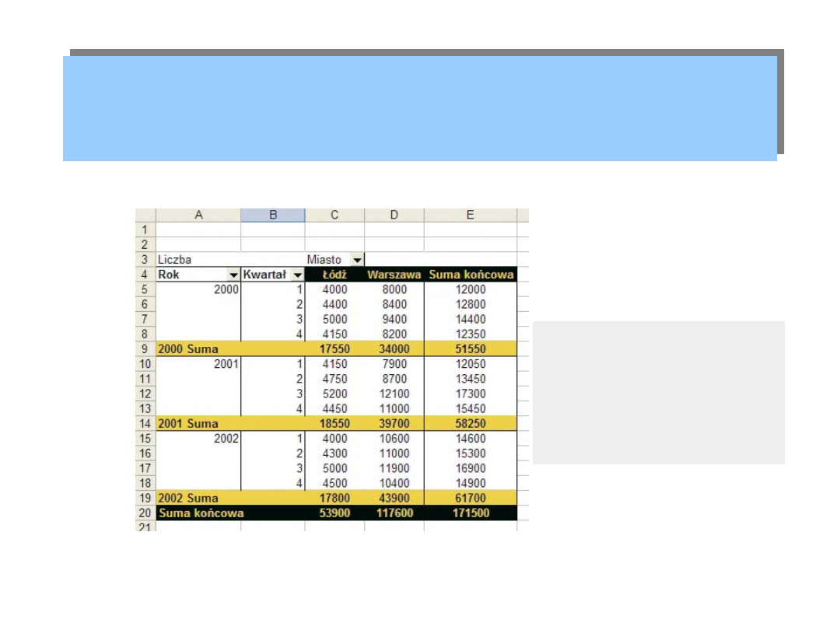Open the Kwartał field dropdown arrow
The width and height of the screenshot is (840, 630).
tap(296, 275)
